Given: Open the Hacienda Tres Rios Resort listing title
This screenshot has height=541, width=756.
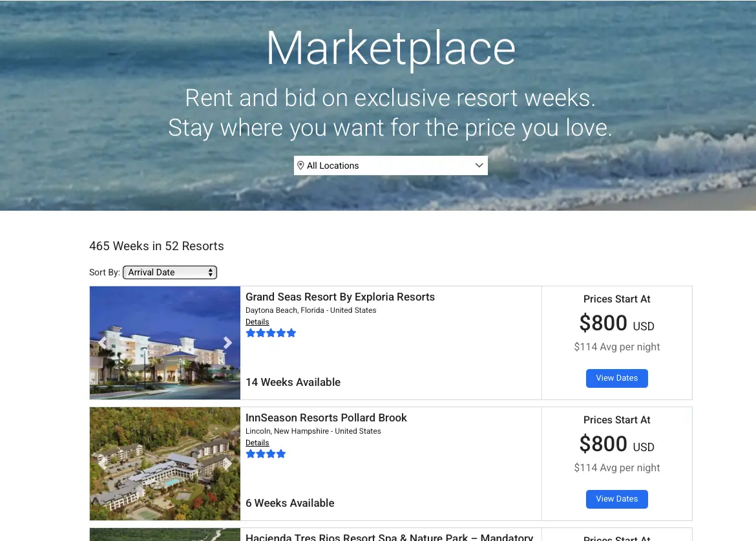Looking at the screenshot, I should [x=389, y=536].
